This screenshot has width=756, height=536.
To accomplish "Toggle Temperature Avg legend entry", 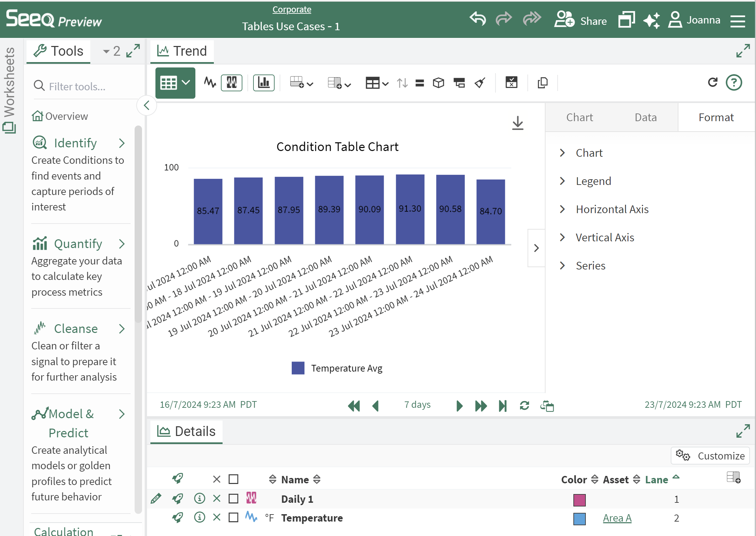I will (x=337, y=368).
